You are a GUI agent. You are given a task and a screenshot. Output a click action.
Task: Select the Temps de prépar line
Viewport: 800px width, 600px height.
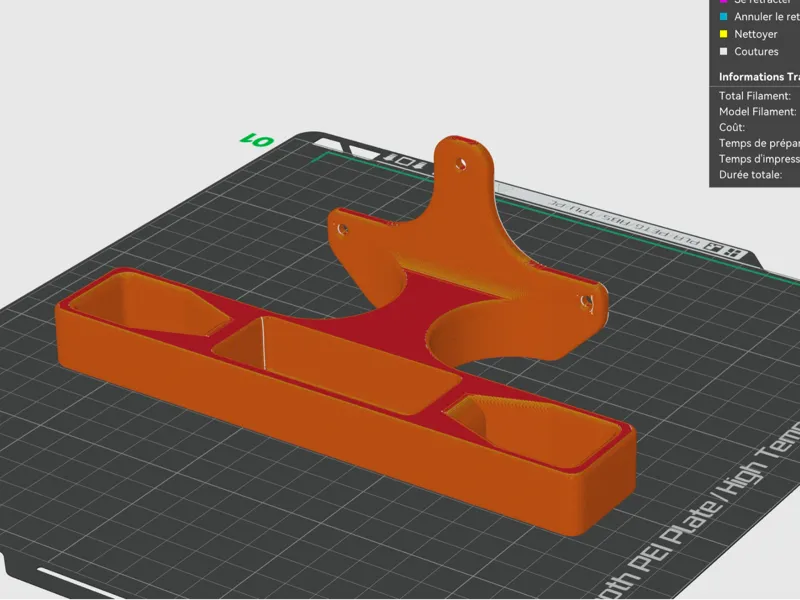(x=759, y=143)
